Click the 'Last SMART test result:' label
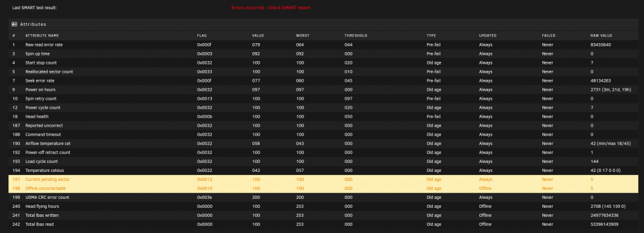 [35, 8]
